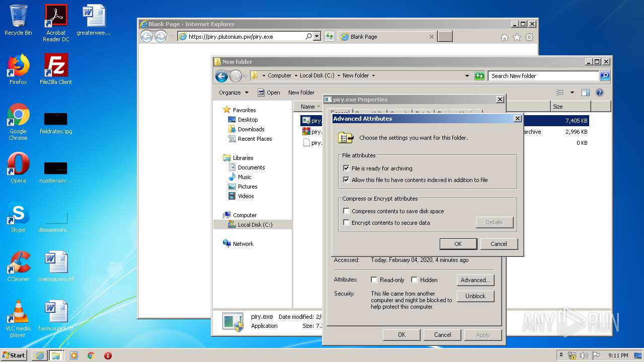Open the Recycle Bin desktop icon

(18, 20)
